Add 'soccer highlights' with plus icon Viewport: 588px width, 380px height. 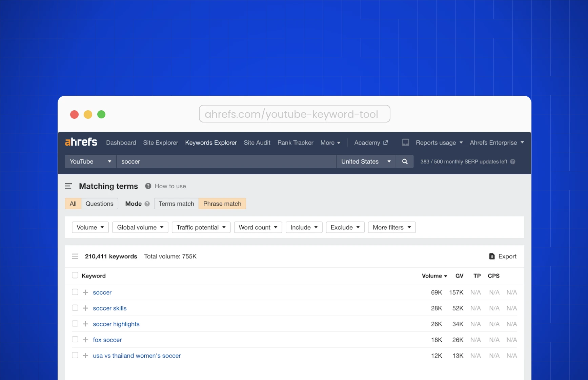(85, 324)
